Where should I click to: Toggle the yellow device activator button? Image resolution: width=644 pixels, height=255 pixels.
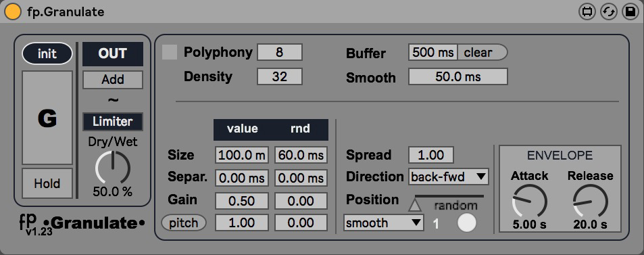point(13,11)
